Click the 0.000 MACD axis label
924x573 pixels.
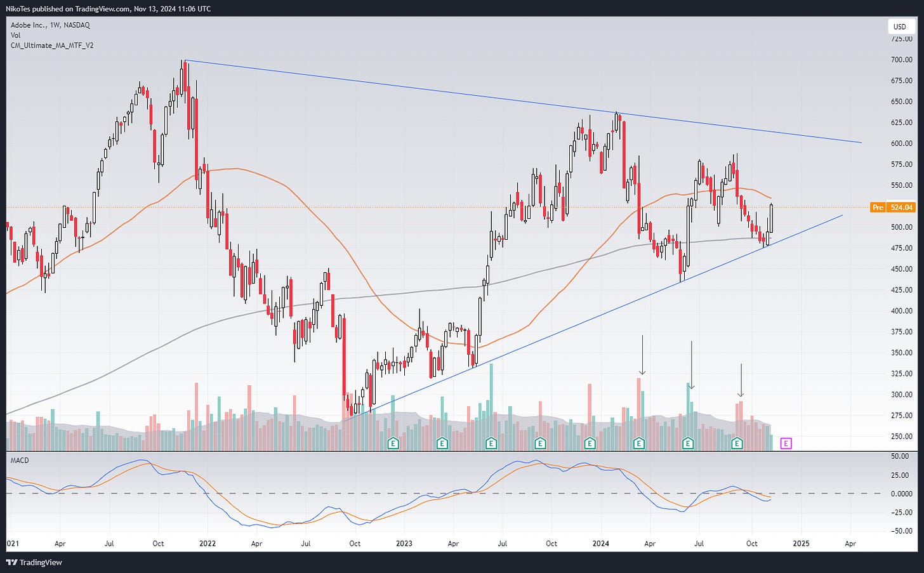click(x=901, y=494)
